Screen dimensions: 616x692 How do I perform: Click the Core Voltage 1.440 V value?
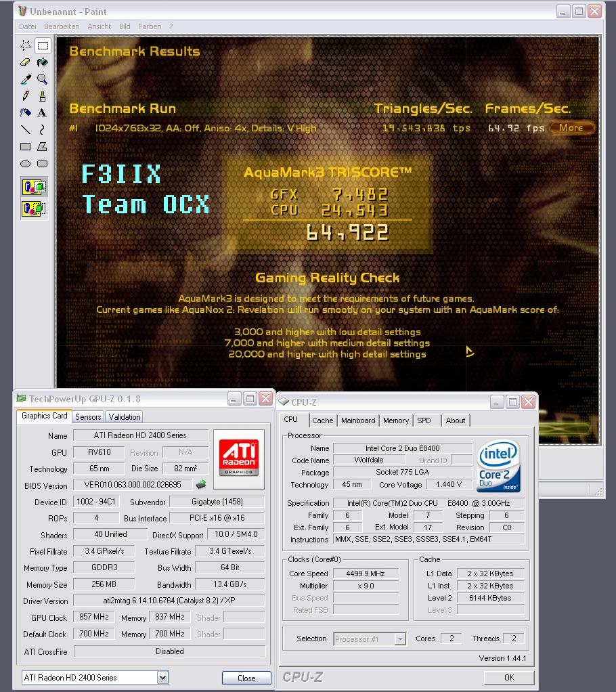tap(449, 484)
